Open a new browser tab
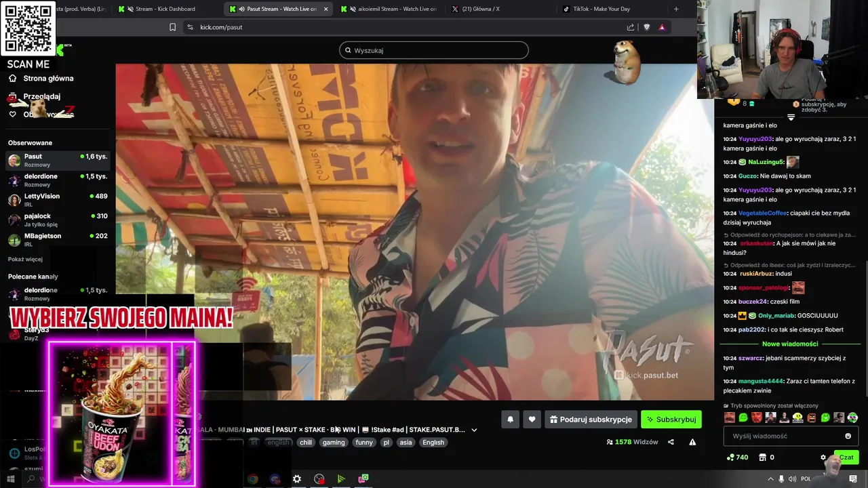868x488 pixels. pos(676,9)
